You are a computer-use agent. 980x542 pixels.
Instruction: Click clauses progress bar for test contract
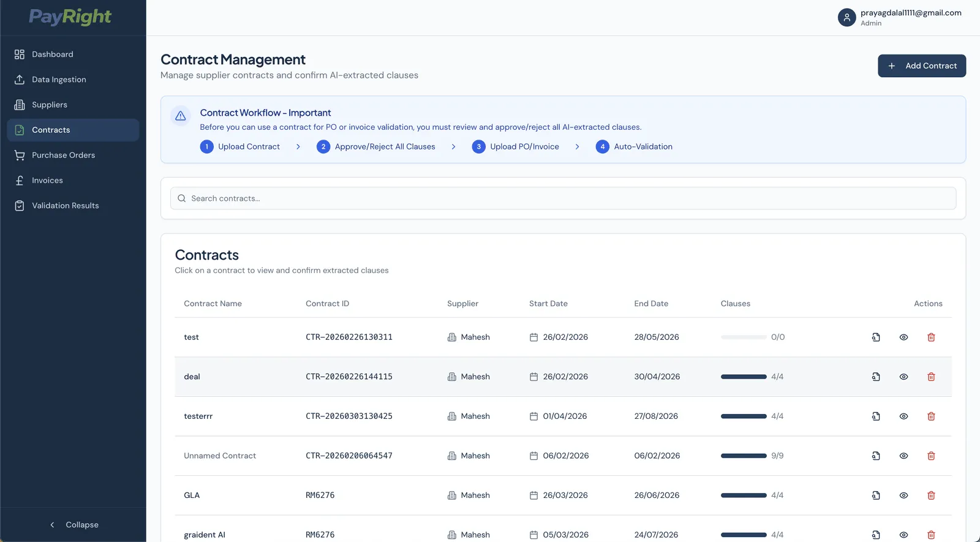(x=744, y=337)
